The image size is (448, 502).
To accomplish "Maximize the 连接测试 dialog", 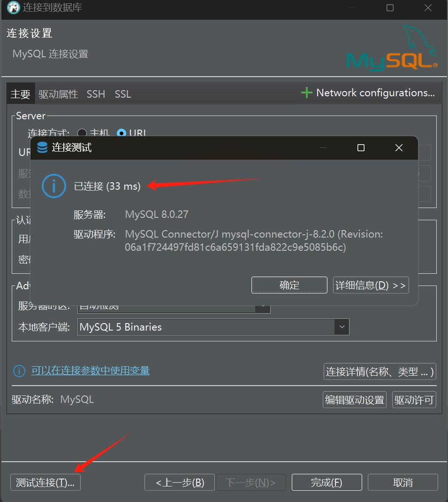I will pyautogui.click(x=361, y=148).
